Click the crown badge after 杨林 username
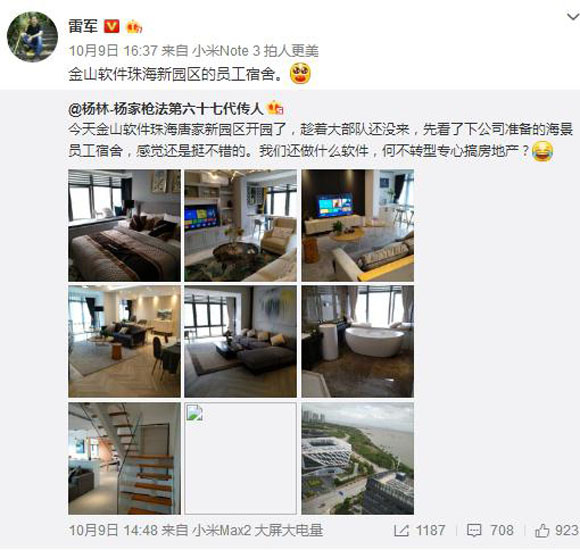The image size is (580, 550). pos(274,108)
